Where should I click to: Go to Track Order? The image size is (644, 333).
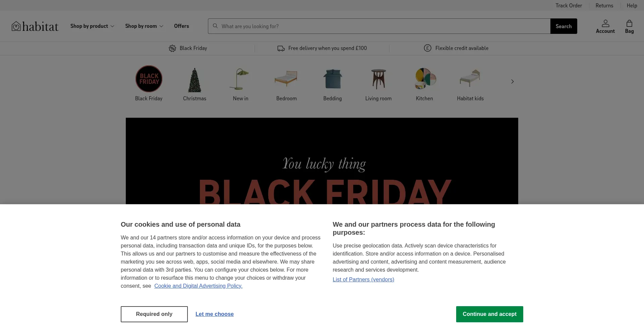pos(569,5)
